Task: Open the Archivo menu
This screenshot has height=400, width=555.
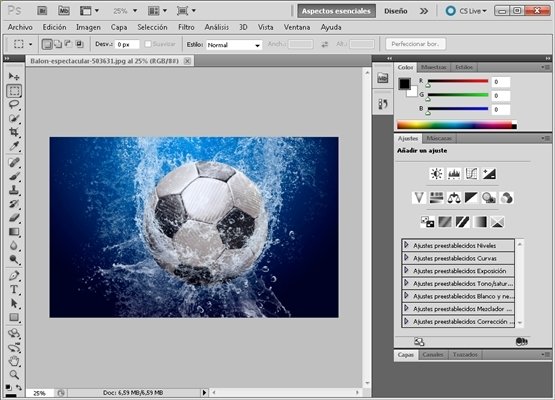Action: coord(20,27)
